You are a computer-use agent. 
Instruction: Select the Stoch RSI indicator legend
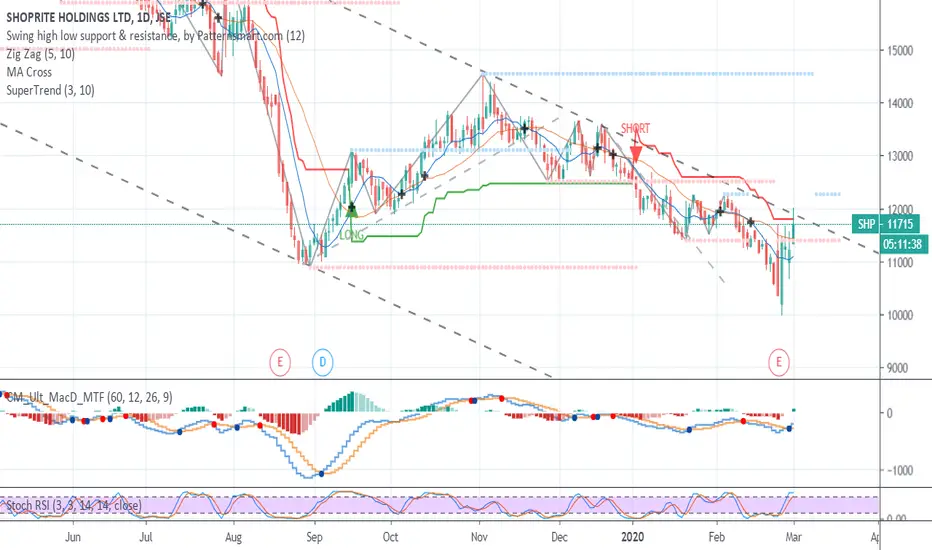point(73,505)
